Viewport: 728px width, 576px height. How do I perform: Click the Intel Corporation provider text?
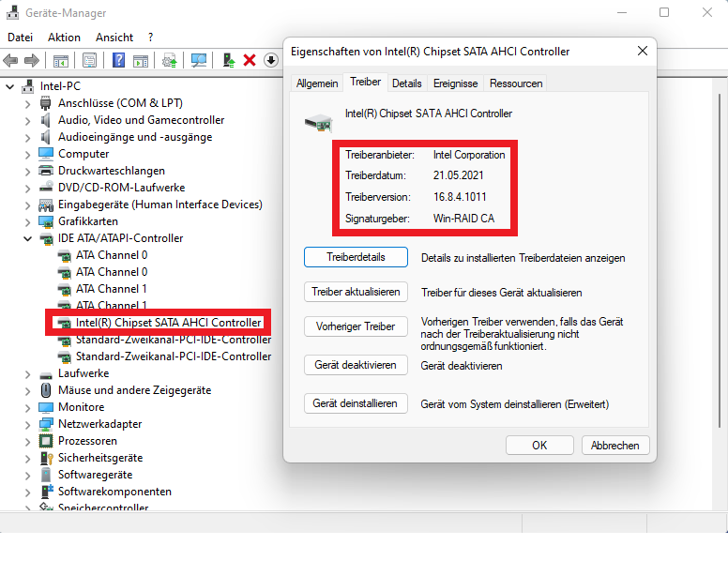pos(469,155)
